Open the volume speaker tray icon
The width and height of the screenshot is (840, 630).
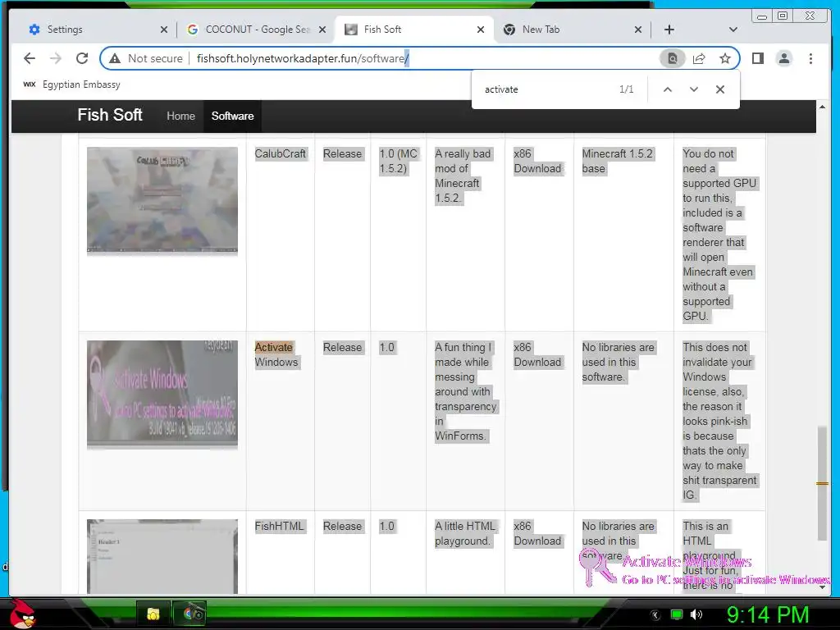(x=696, y=614)
